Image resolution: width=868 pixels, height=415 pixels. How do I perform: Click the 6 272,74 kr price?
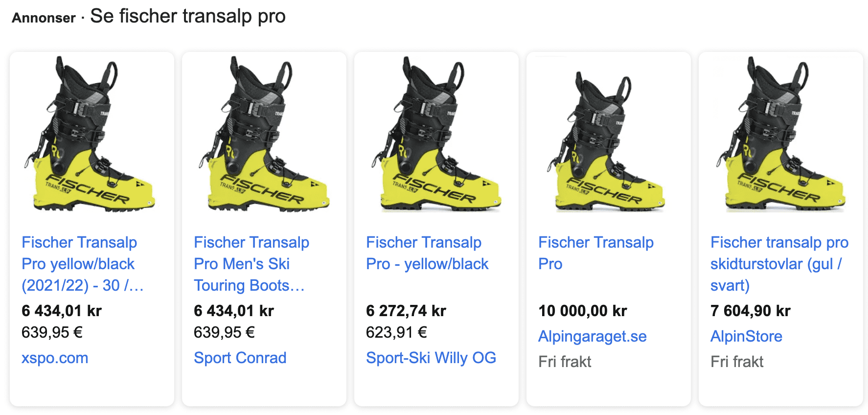(406, 311)
